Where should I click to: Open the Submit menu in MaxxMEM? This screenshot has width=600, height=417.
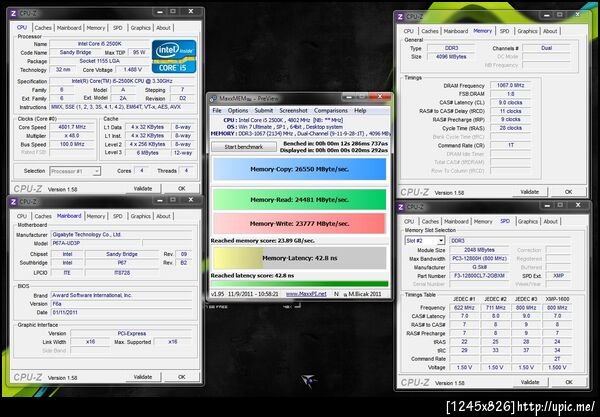(264, 111)
